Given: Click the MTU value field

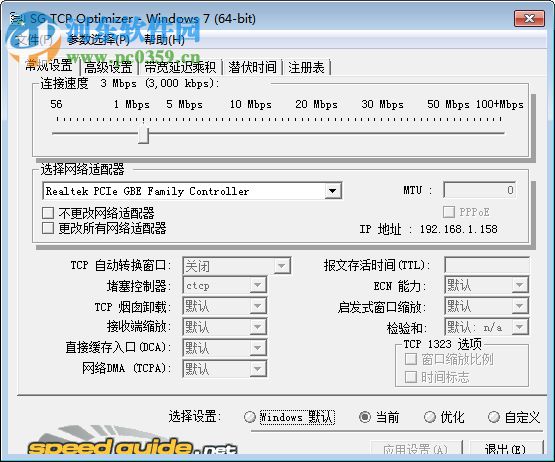Looking at the screenshot, I should click(479, 190).
